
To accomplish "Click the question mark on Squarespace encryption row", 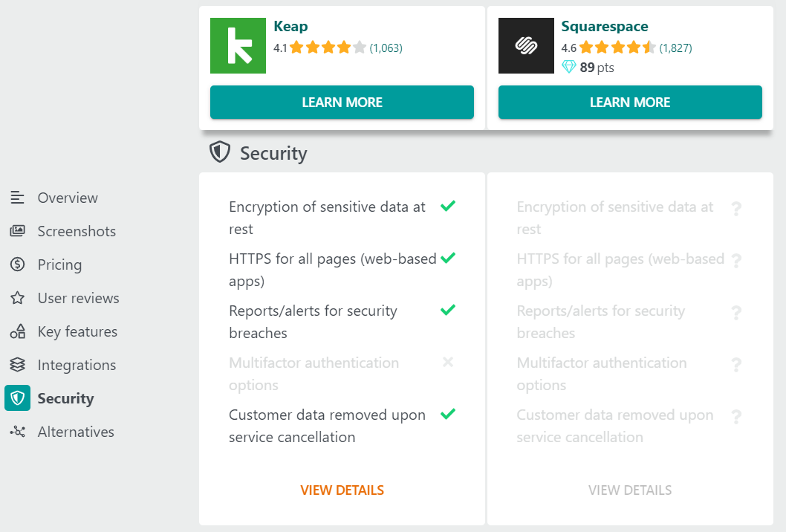I will 736,209.
